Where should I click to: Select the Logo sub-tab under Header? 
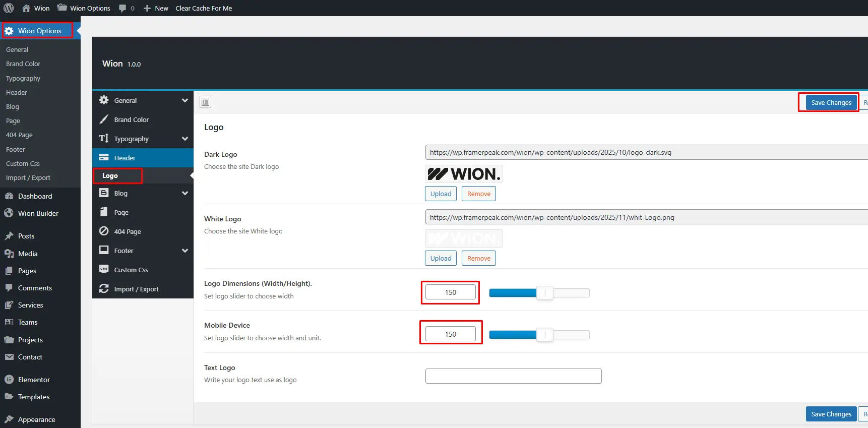[110, 175]
